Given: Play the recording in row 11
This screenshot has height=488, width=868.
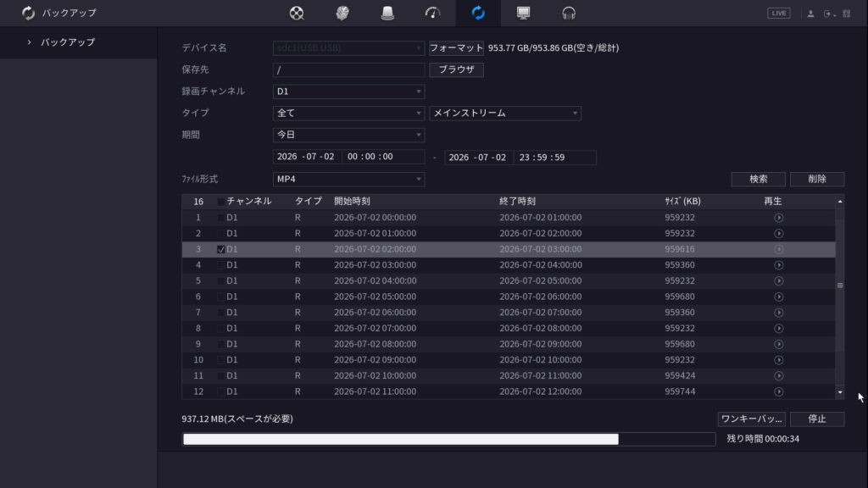Looking at the screenshot, I should pos(778,375).
